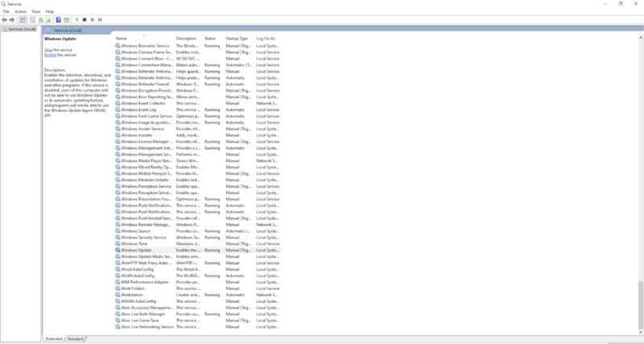Sort by the Log On As column header
Image resolution: width=644 pixels, height=344 pixels.
point(267,38)
